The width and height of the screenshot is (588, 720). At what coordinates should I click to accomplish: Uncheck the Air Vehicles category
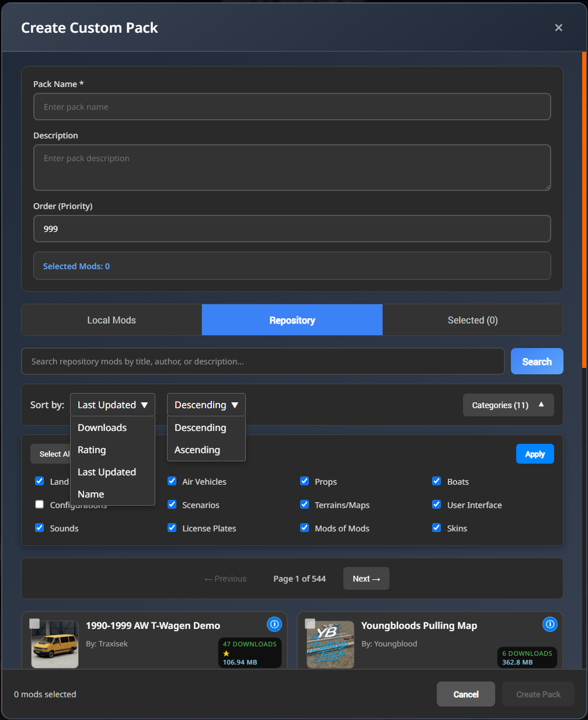[172, 481]
